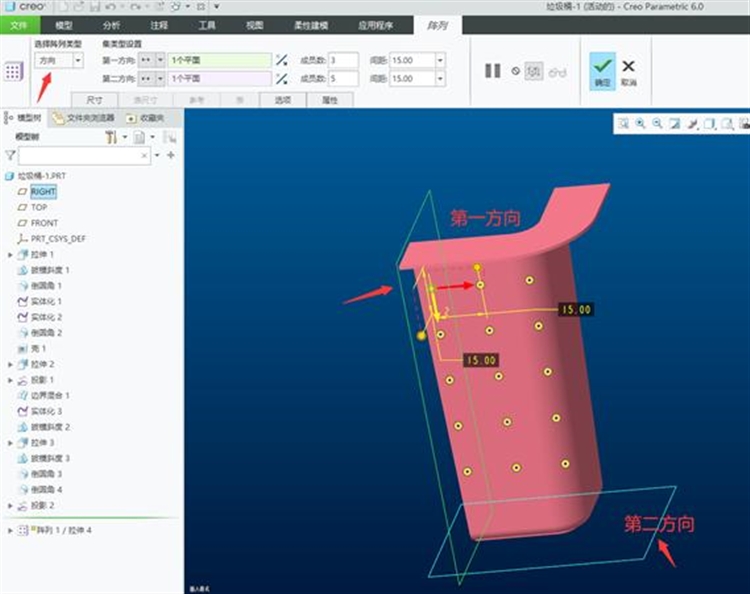750x594 pixels.
Task: Click the second direction reference field
Action: (x=220, y=78)
